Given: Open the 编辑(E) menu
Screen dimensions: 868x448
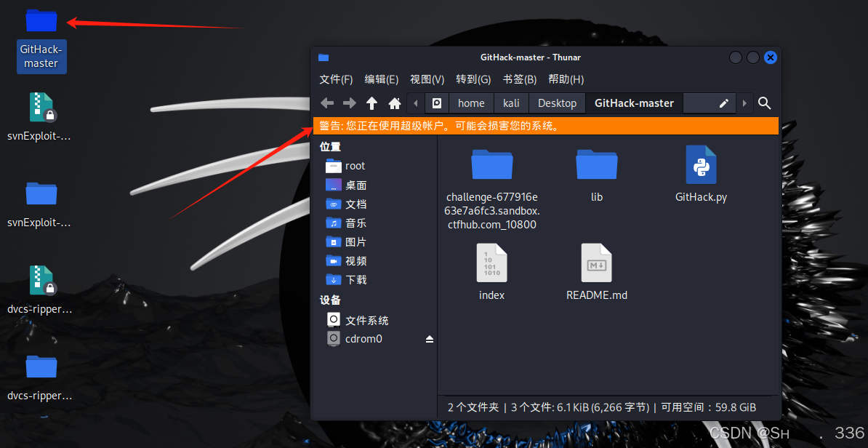Looking at the screenshot, I should coord(382,79).
